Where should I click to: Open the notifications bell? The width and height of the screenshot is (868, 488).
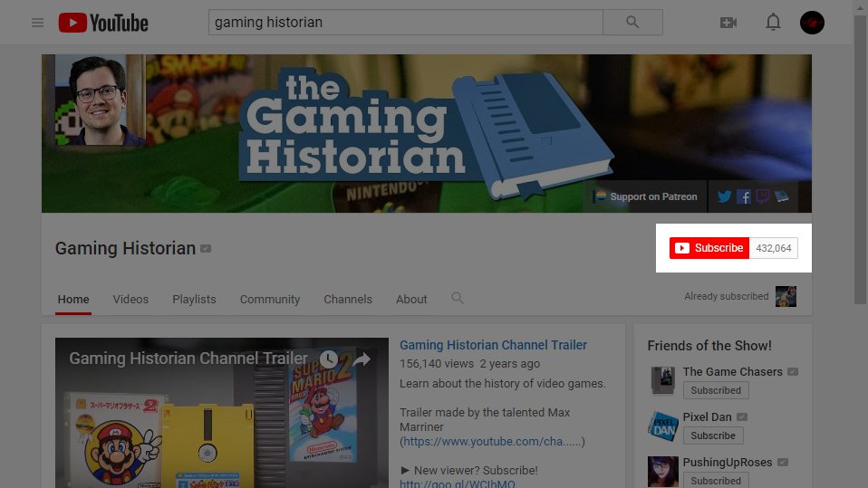(773, 23)
